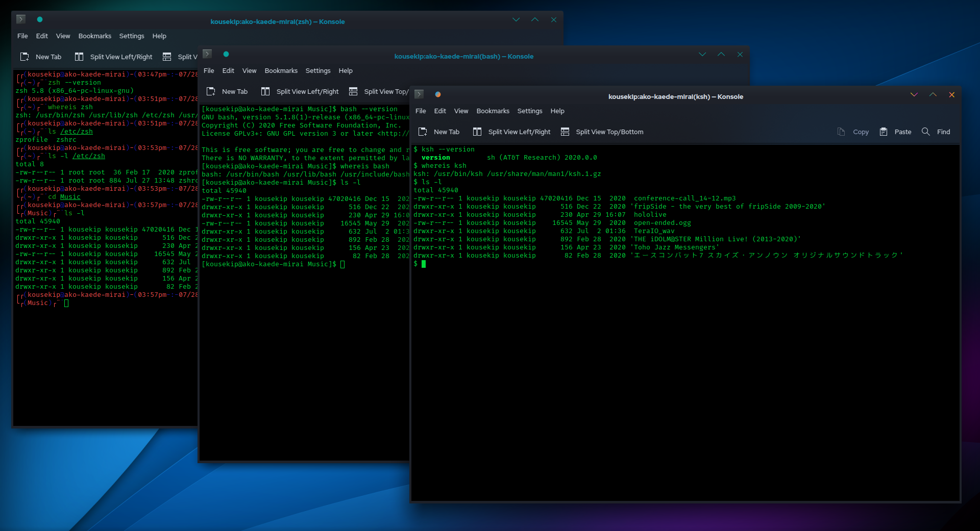Click the New Tab label in bash window
This screenshot has height=531, width=980.
point(235,91)
